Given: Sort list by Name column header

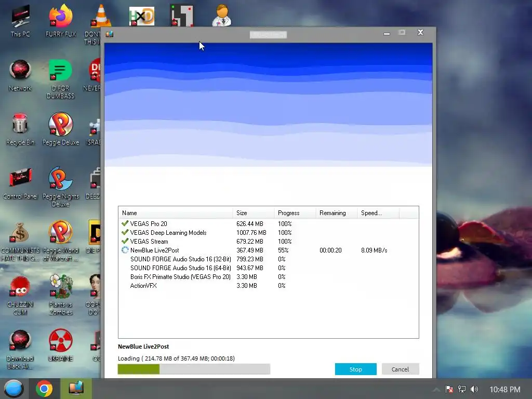Looking at the screenshot, I should pos(176,212).
